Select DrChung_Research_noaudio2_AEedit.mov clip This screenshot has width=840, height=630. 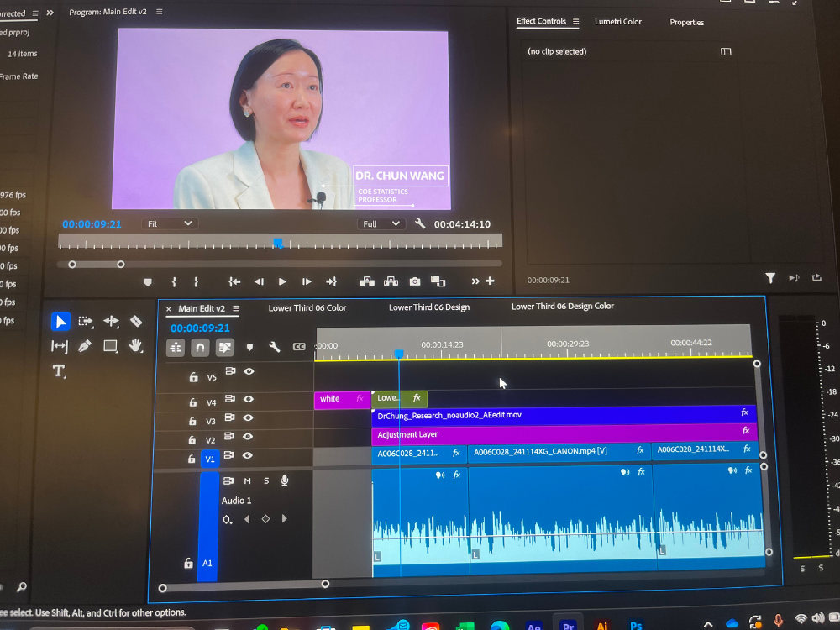click(564, 415)
